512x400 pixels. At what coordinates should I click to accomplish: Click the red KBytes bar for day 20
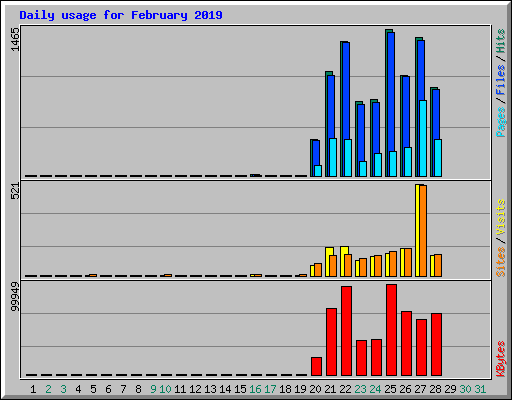[316, 366]
